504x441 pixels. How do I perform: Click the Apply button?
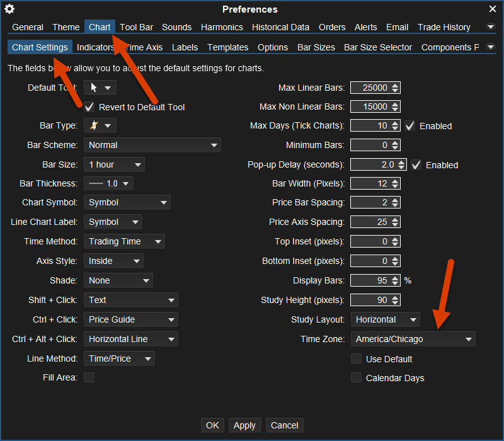(x=244, y=425)
